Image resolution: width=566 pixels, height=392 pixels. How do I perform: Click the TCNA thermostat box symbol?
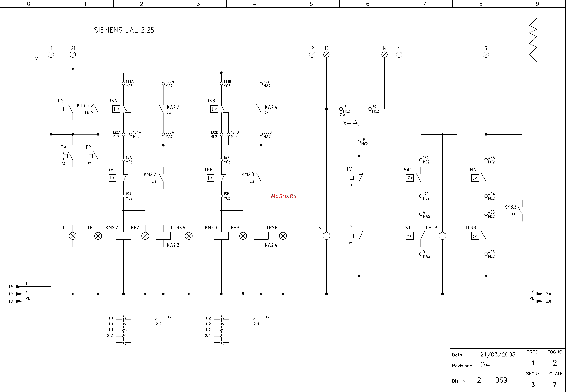(x=475, y=178)
